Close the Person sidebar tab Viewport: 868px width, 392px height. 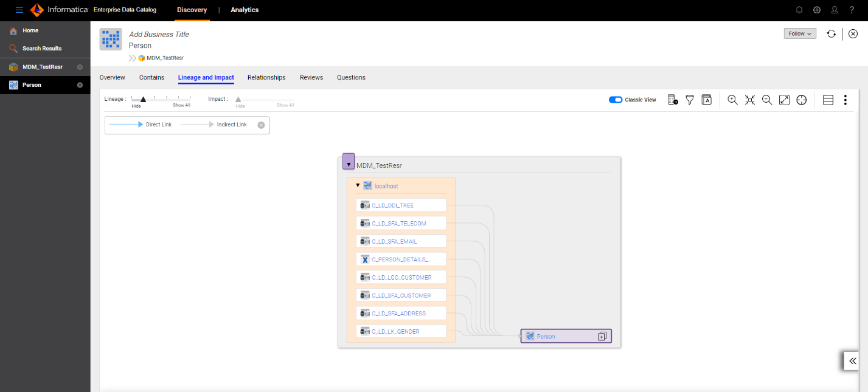point(80,85)
